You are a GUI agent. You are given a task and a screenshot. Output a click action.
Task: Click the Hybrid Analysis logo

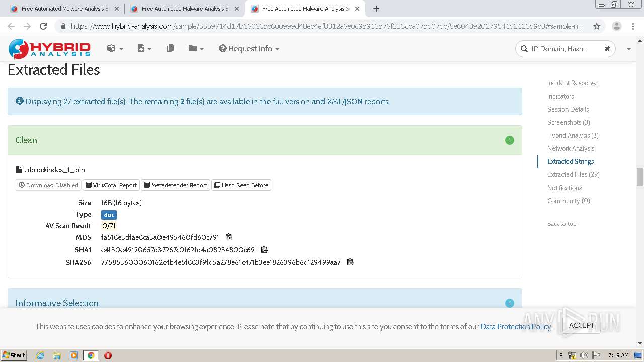click(x=49, y=49)
